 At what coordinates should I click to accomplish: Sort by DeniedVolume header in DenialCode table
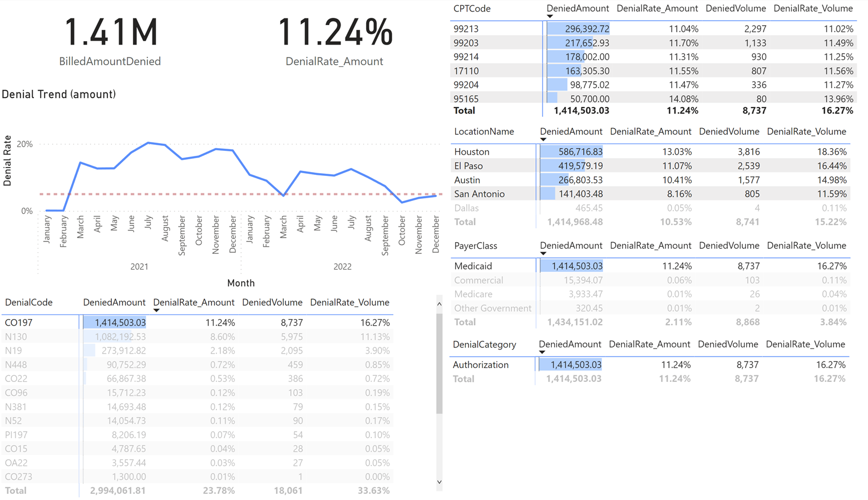tap(272, 302)
